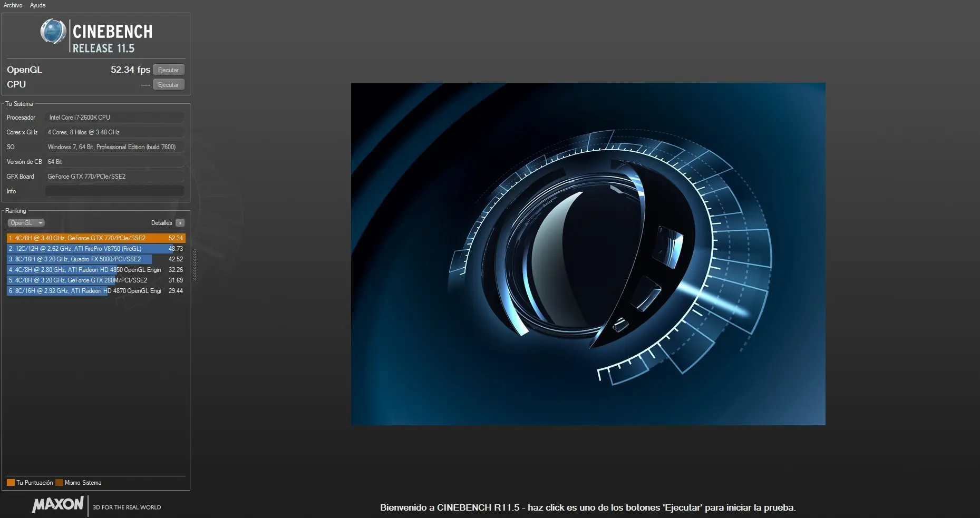The height and width of the screenshot is (518, 980).
Task: Select ranking row 2 ATI FirePro V8750
Action: click(96, 249)
